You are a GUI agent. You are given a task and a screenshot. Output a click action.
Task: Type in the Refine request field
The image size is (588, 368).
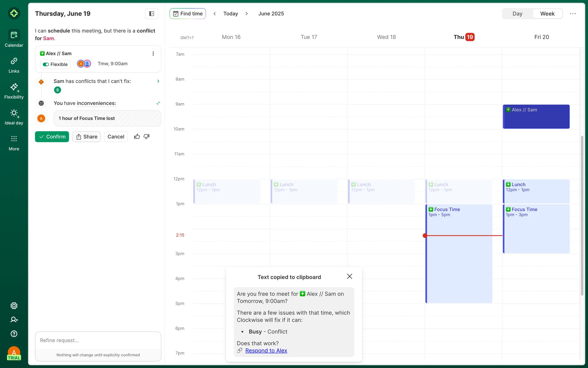(x=98, y=340)
